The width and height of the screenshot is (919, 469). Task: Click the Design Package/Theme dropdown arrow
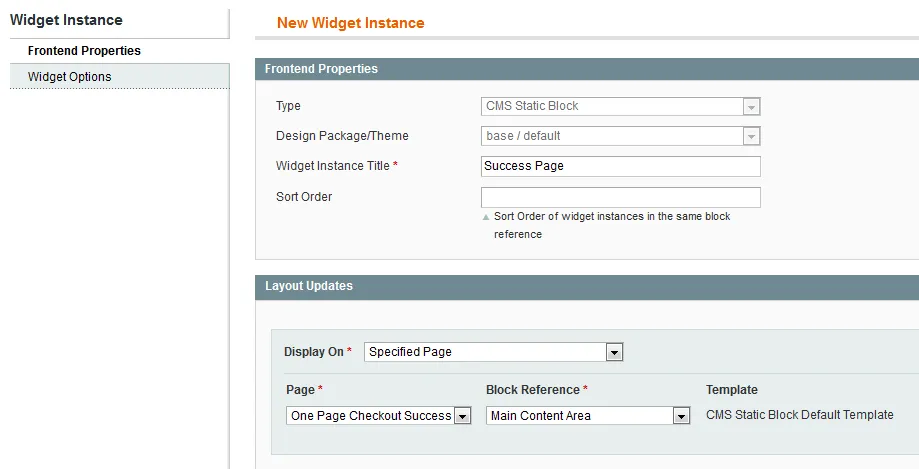tap(751, 136)
